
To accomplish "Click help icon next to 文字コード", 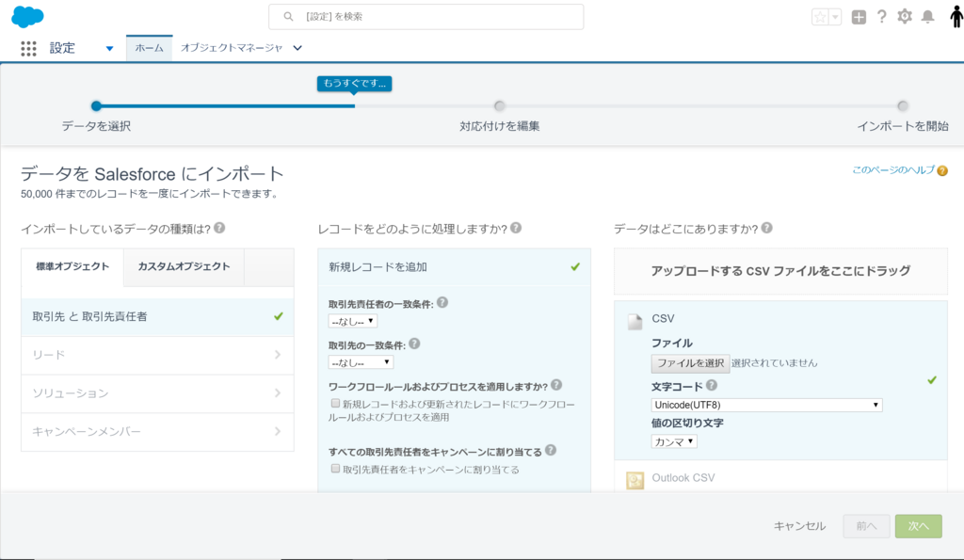I will pyautogui.click(x=712, y=386).
